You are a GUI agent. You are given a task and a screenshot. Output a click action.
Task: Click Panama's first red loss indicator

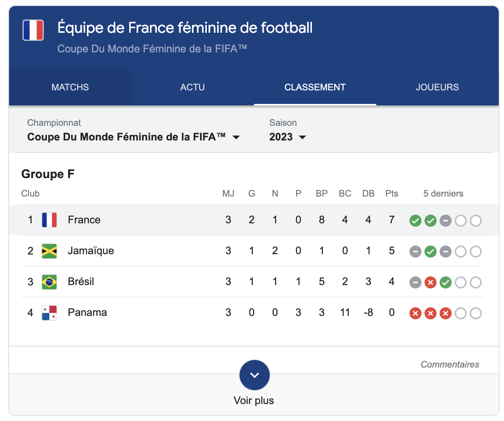(x=415, y=313)
